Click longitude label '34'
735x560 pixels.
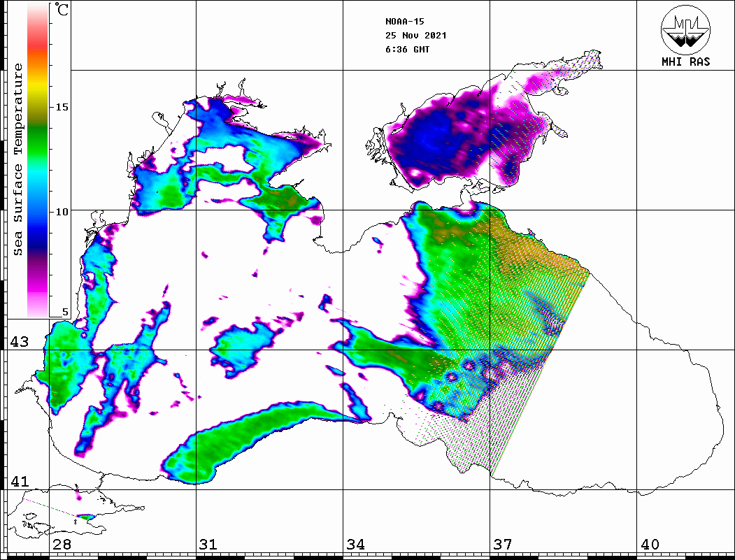356,545
